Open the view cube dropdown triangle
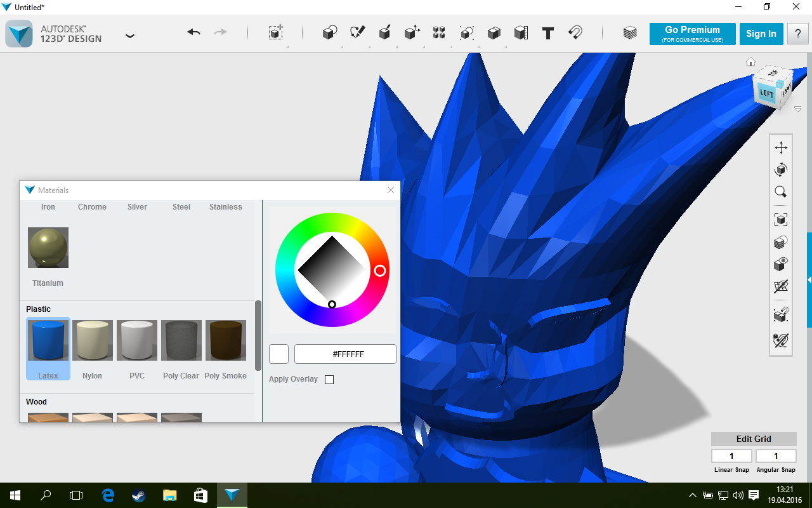The height and width of the screenshot is (508, 812). click(798, 109)
